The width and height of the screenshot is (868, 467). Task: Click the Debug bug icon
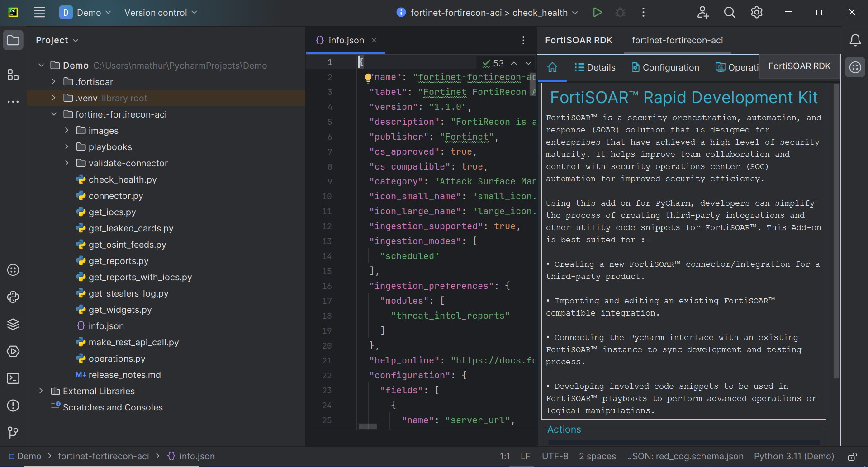(x=620, y=13)
